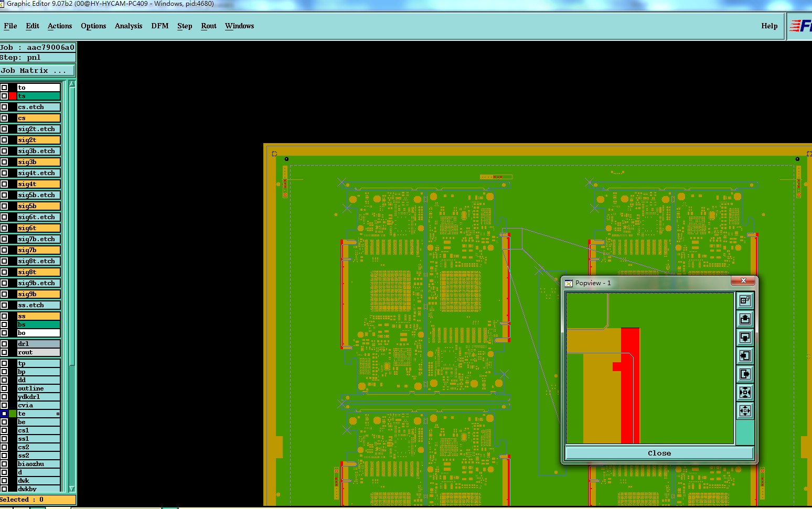Toggle the checkbox for layer rout
The image size is (812, 509).
click(x=4, y=352)
